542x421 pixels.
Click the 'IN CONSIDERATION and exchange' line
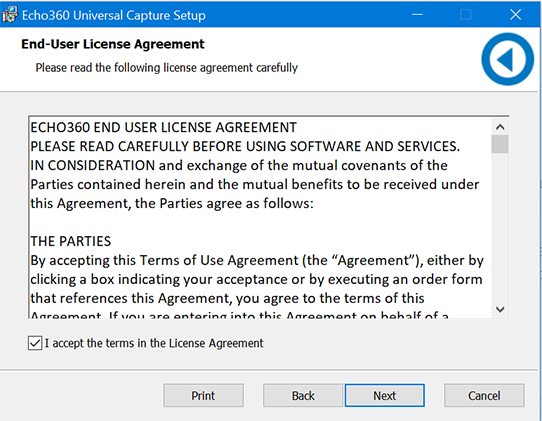click(x=239, y=165)
